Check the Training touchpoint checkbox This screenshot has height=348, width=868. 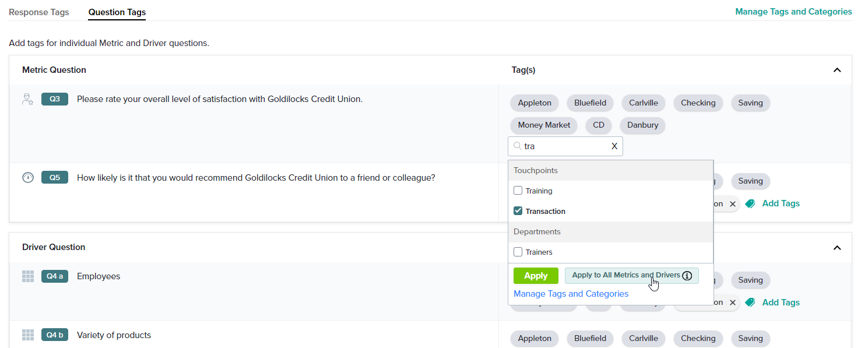point(518,191)
